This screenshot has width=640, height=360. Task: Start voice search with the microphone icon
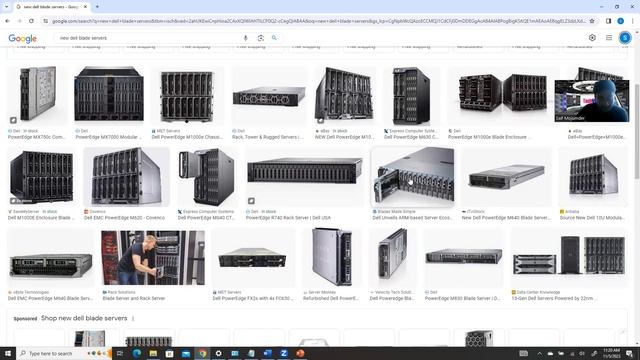point(245,38)
